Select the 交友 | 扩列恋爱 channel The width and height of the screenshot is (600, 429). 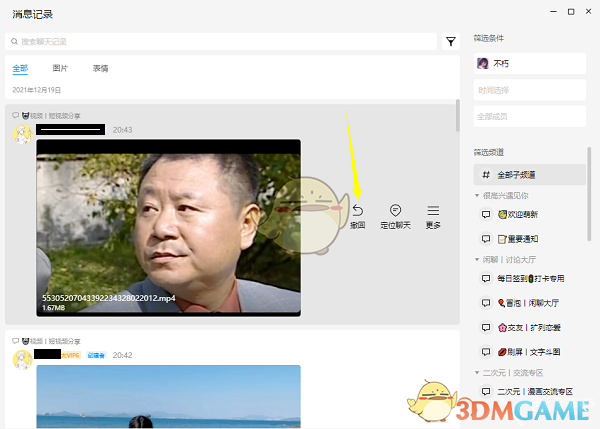coord(529,328)
